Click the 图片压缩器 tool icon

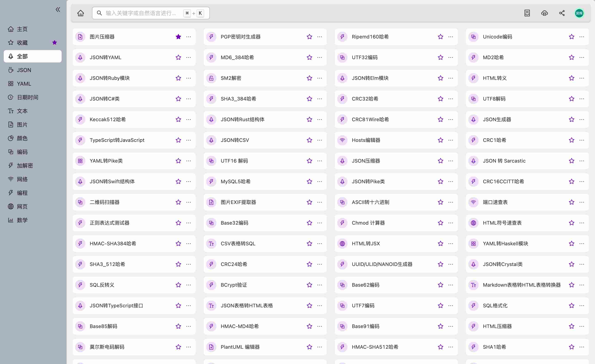(80, 37)
